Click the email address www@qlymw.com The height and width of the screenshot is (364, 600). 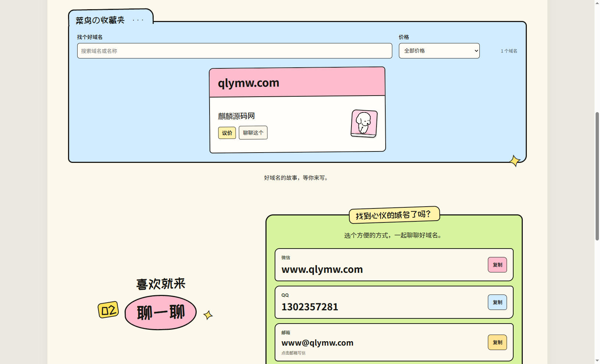(317, 343)
